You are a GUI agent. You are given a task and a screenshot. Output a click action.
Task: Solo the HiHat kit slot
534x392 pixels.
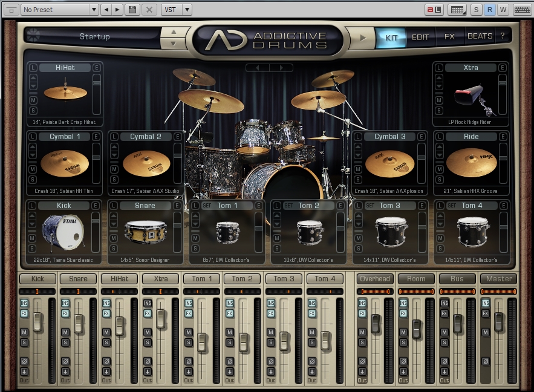click(33, 110)
